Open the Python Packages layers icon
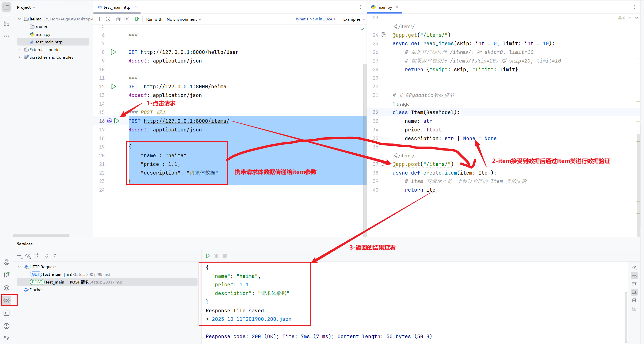 point(7,288)
